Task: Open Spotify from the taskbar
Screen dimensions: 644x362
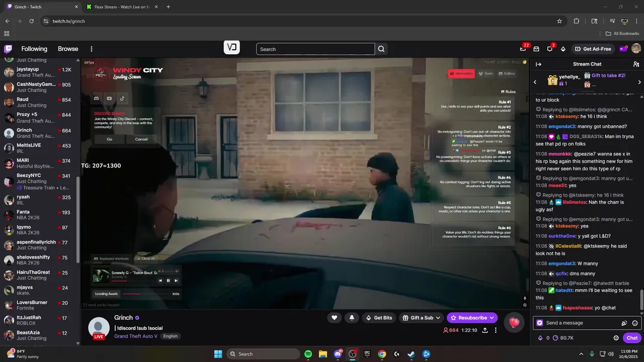Action: click(308, 354)
